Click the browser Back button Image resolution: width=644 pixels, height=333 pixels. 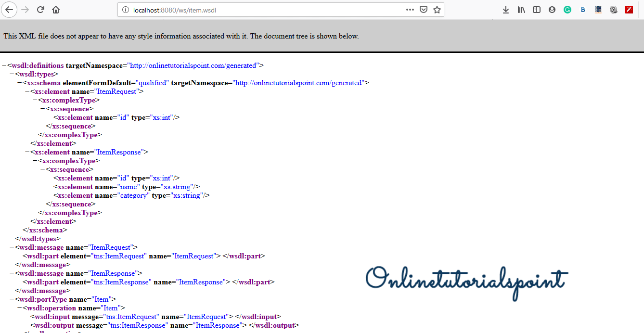coord(9,10)
